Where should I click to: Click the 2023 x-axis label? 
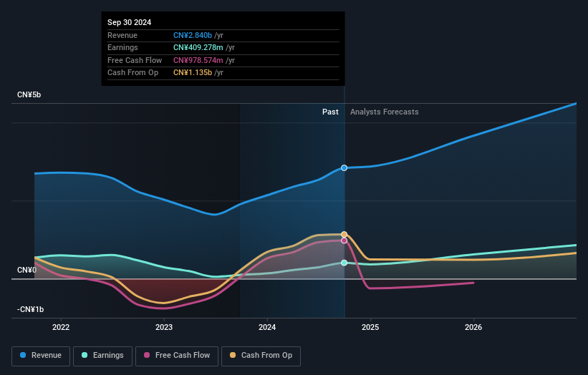tap(164, 328)
